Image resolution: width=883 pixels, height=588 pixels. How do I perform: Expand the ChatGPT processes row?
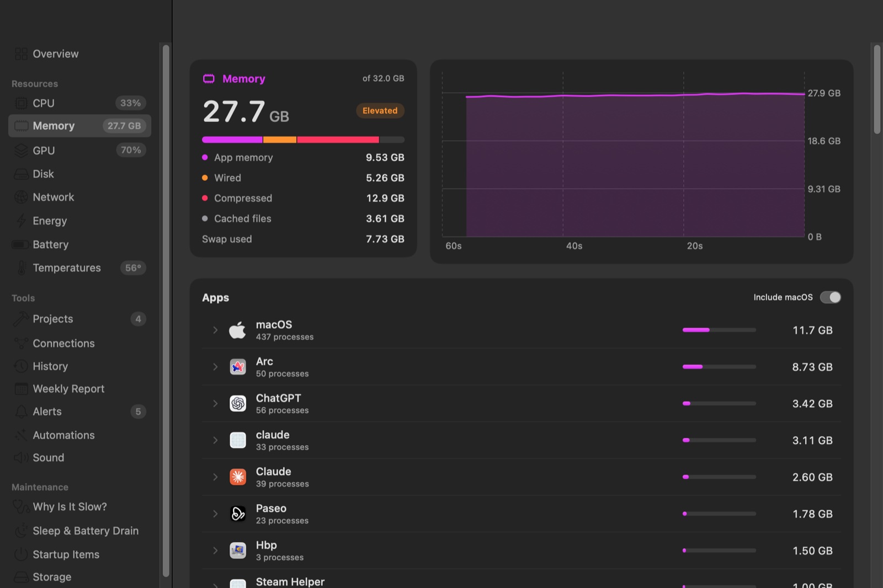tap(215, 404)
